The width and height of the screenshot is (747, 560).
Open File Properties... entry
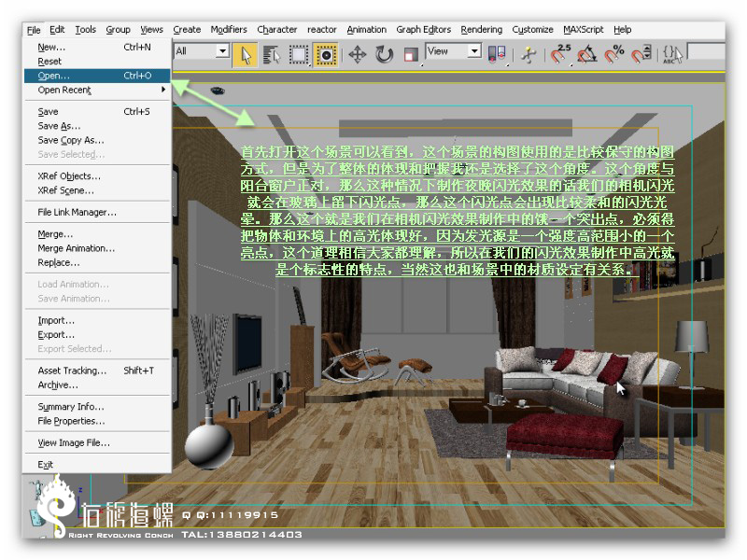pyautogui.click(x=97, y=421)
